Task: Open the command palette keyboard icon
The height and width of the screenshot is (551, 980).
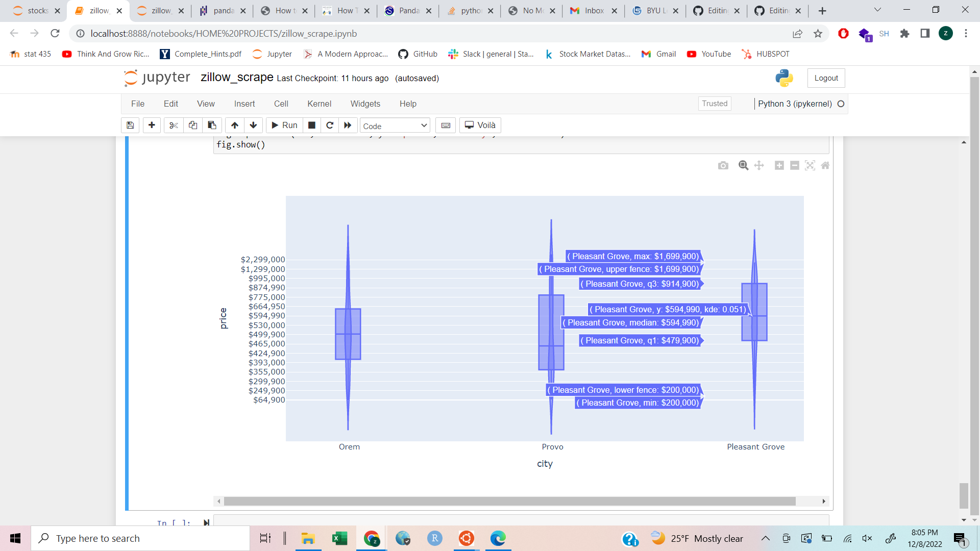Action: [446, 126]
